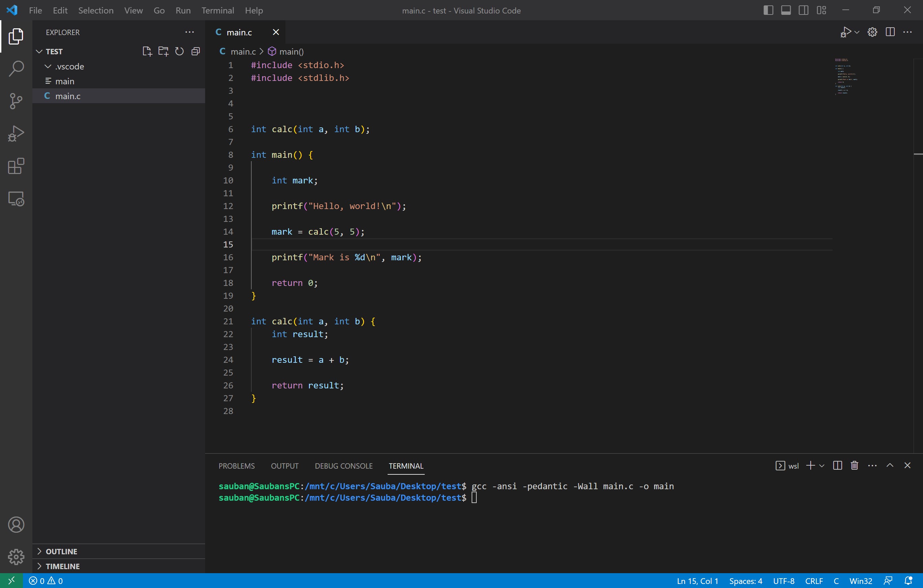
Task: Click the feedback icon in status bar
Action: (x=888, y=581)
